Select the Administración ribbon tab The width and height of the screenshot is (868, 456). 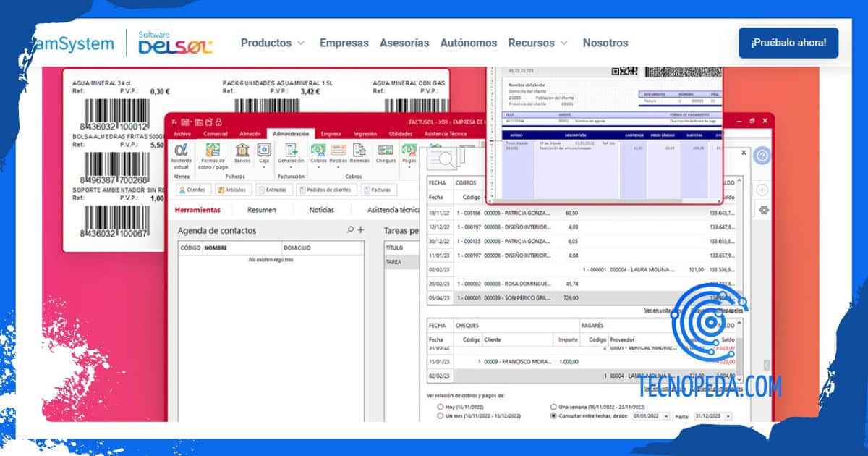291,134
